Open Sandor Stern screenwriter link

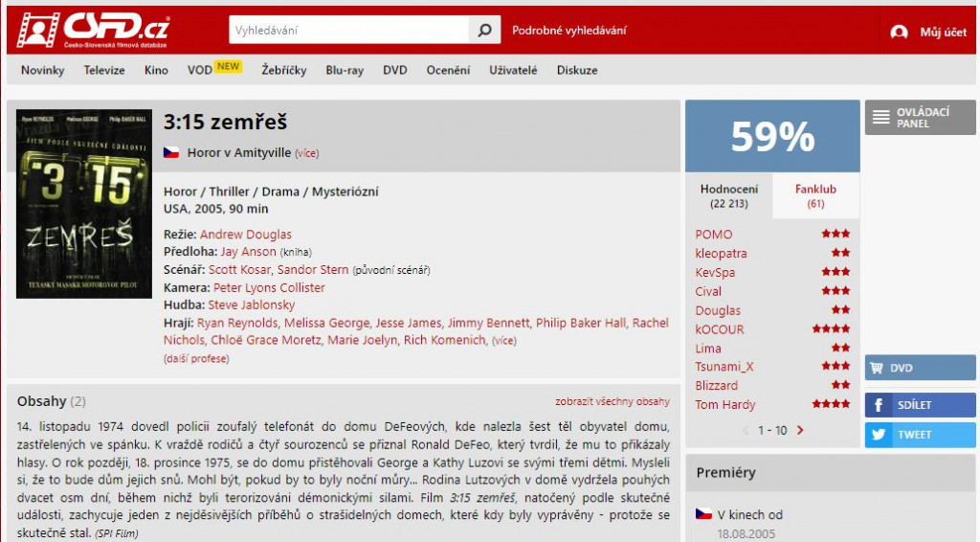click(313, 269)
